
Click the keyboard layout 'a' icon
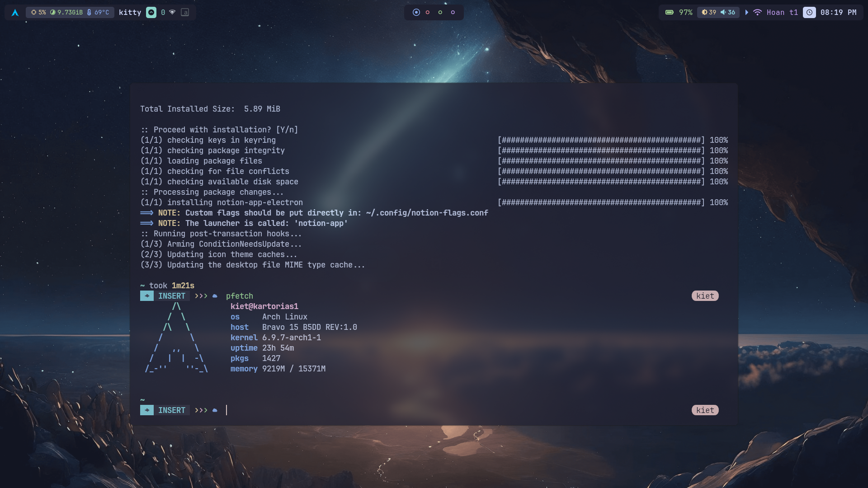tap(185, 13)
